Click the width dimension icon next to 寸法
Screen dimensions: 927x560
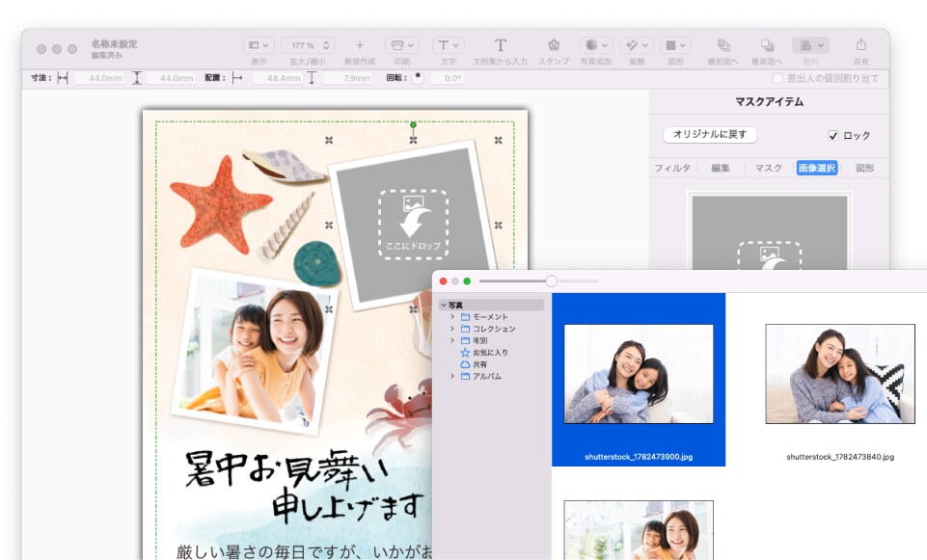[63, 78]
